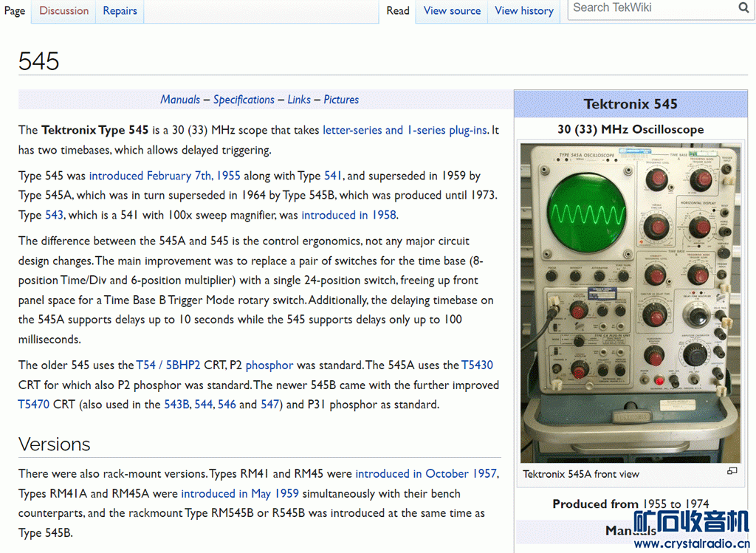
Task: Click the search magnifier icon
Action: pyautogui.click(x=743, y=7)
